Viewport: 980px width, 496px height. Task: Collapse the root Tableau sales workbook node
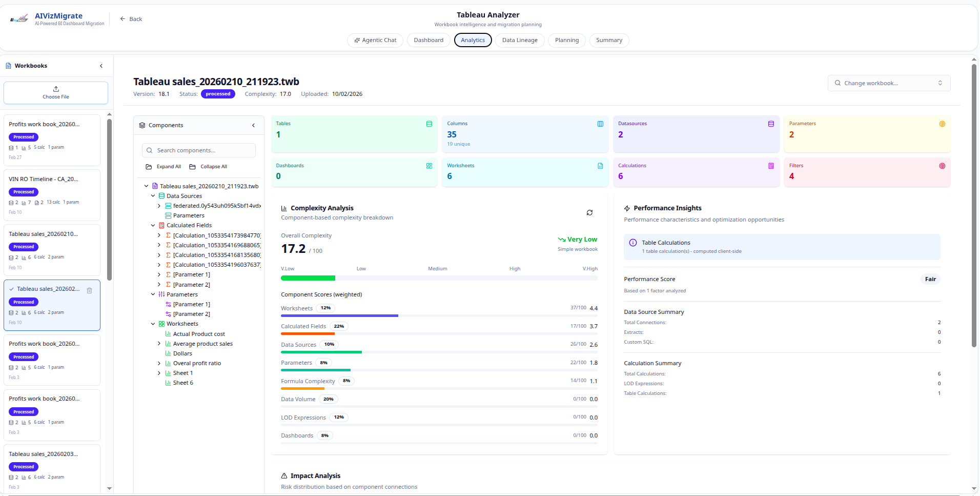(x=146, y=186)
